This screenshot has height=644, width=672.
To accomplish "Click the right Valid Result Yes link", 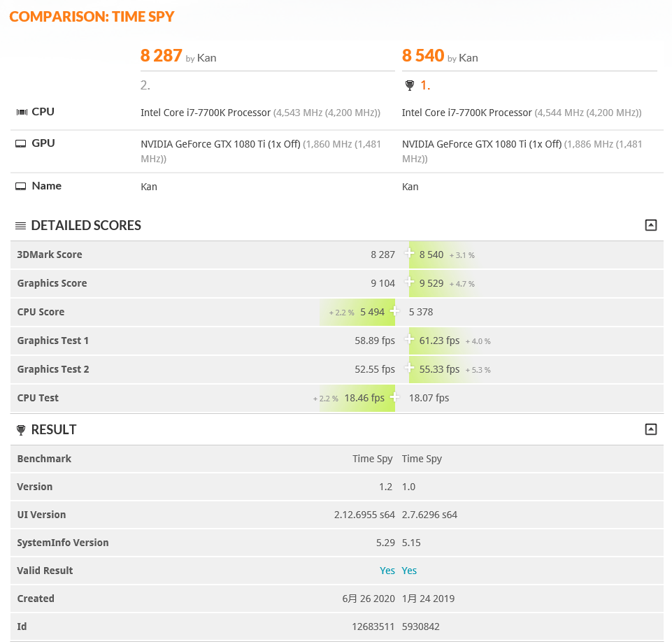I will pos(409,571).
